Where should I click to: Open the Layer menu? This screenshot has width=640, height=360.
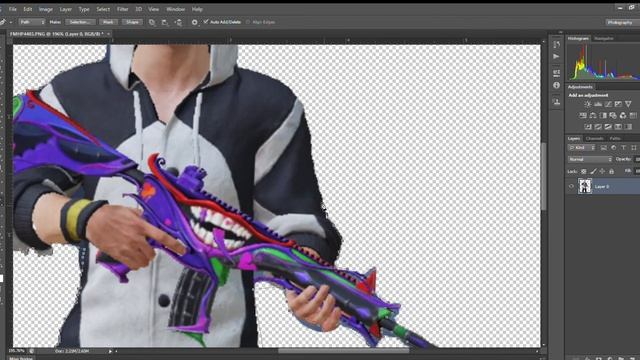tap(65, 9)
